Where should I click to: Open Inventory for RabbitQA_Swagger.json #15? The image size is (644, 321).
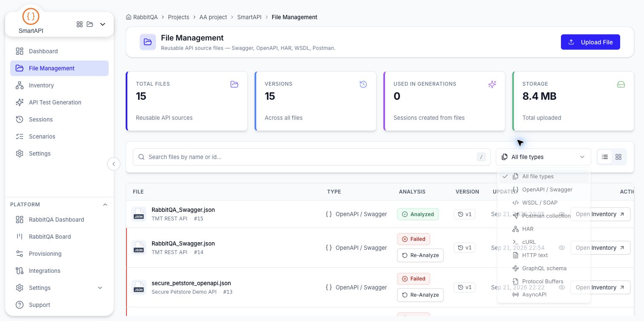(600, 214)
